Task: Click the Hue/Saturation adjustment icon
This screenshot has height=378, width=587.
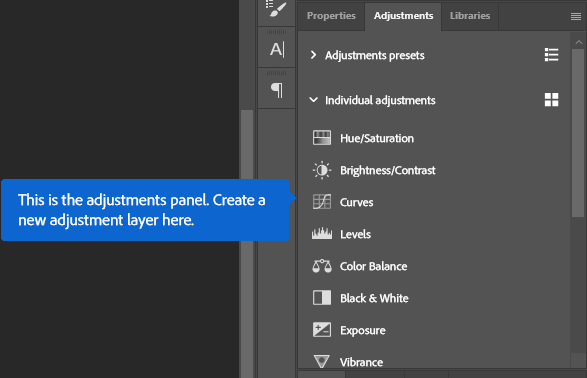Action: coord(322,138)
